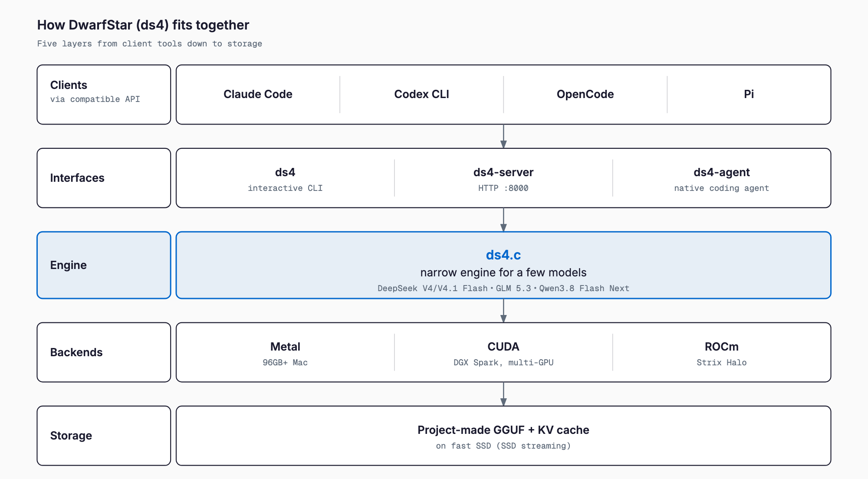868x479 pixels.
Task: Select the ds4-server heading
Action: click(503, 172)
